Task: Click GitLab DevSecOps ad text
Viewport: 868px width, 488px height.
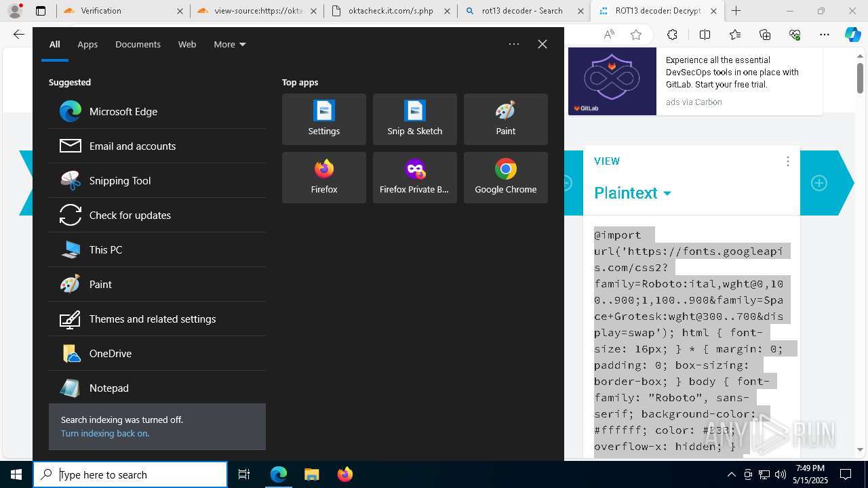Action: coord(732,72)
